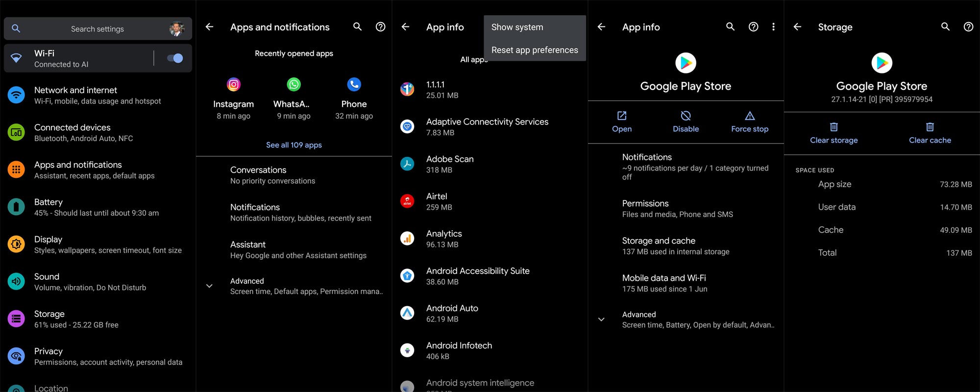Open the Apps and notifications grid icon
Viewport: 980px width, 392px height.
[x=16, y=170]
